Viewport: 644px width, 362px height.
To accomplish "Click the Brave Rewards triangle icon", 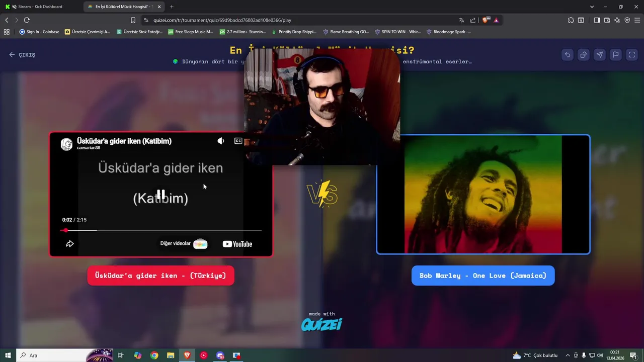I will (x=496, y=20).
